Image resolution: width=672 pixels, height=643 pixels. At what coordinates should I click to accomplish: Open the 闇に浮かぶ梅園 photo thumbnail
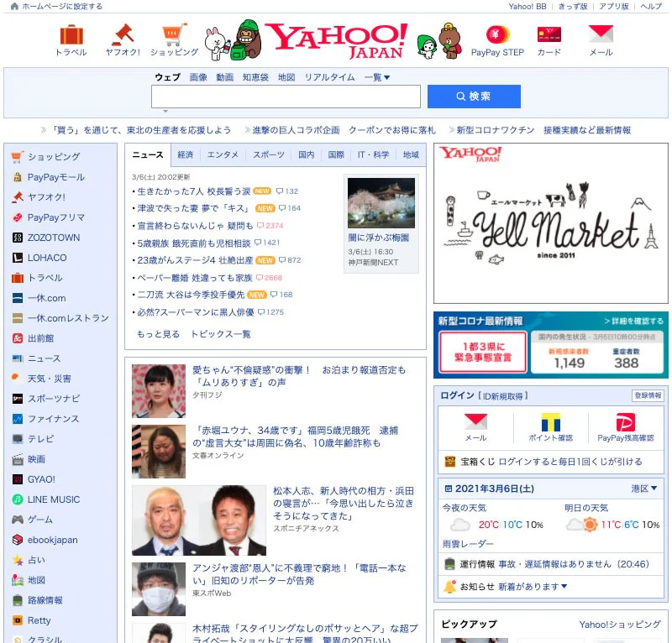coord(381,203)
